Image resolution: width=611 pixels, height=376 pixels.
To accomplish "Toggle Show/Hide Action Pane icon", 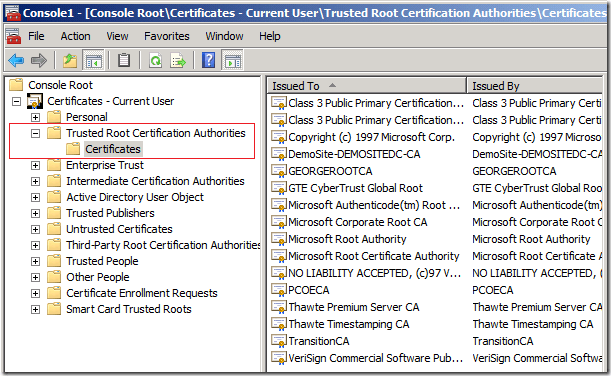I will coord(232,60).
